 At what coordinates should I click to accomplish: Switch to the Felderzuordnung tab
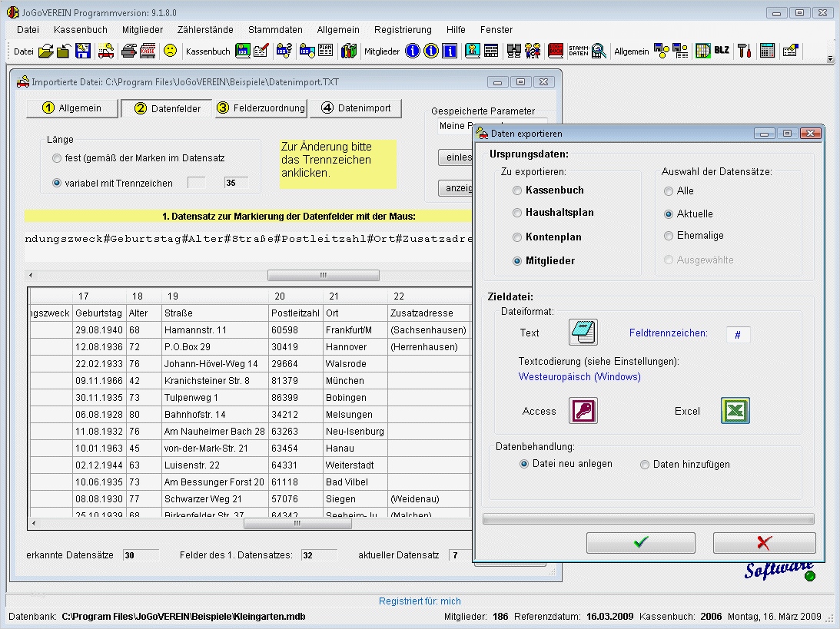tap(261, 108)
